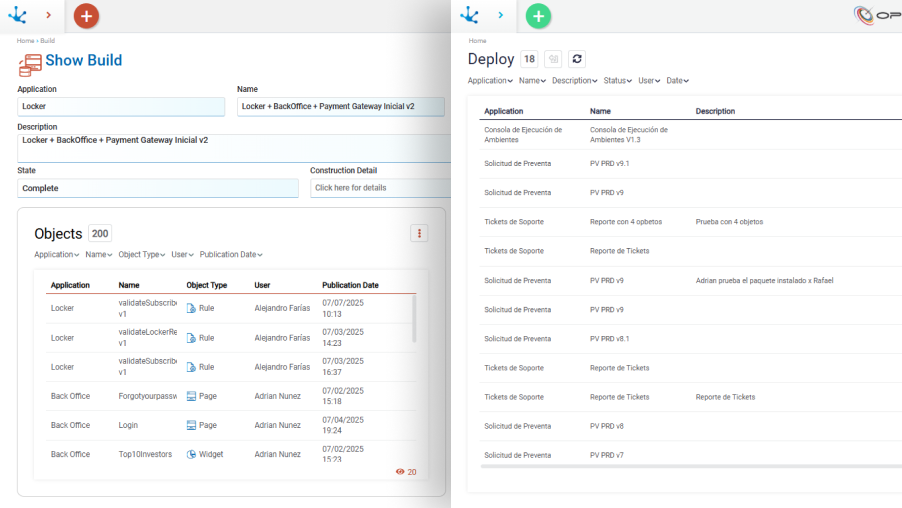
Task: Click the Application field containing Locker
Action: click(121, 106)
